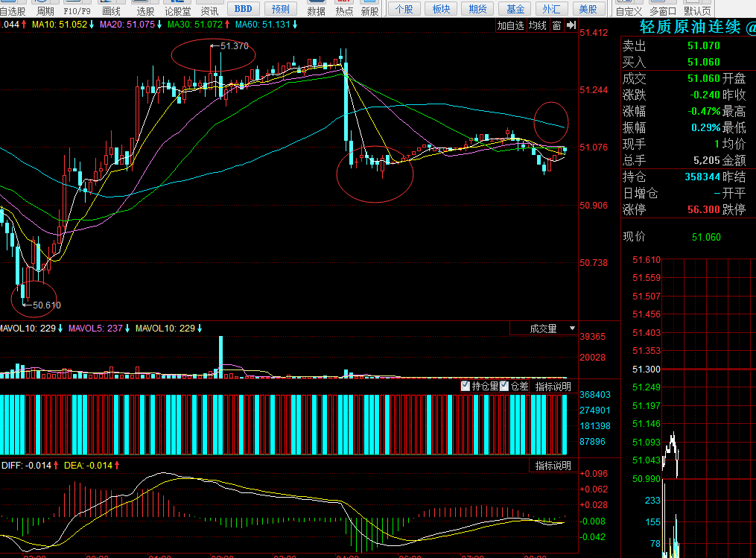The width and height of the screenshot is (756, 558).
Task: Open the 选股 stock picker toolbar item
Action: [x=145, y=7]
